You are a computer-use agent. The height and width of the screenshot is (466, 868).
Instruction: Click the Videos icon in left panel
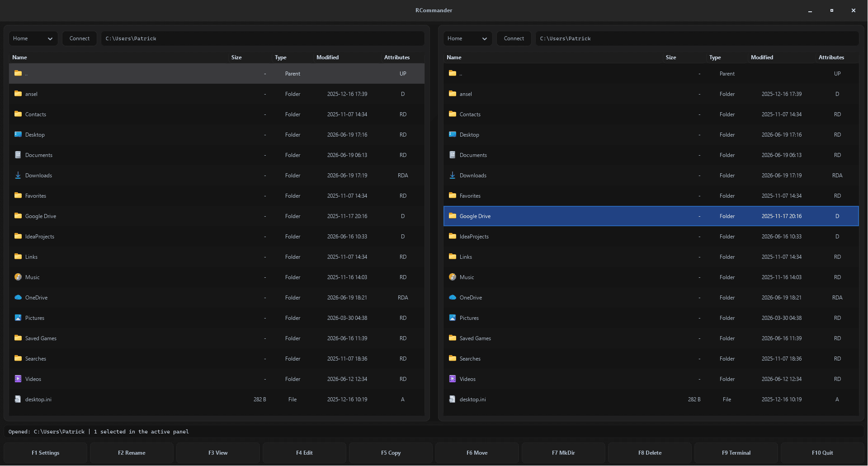[18, 379]
